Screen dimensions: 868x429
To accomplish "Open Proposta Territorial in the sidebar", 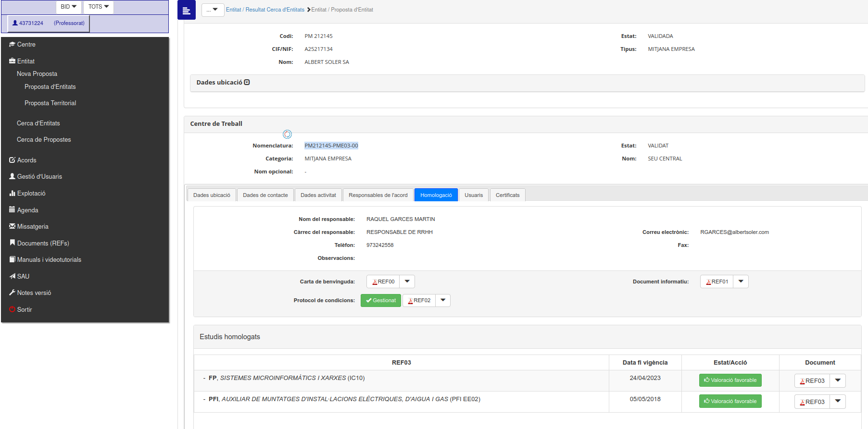I will coord(50,103).
